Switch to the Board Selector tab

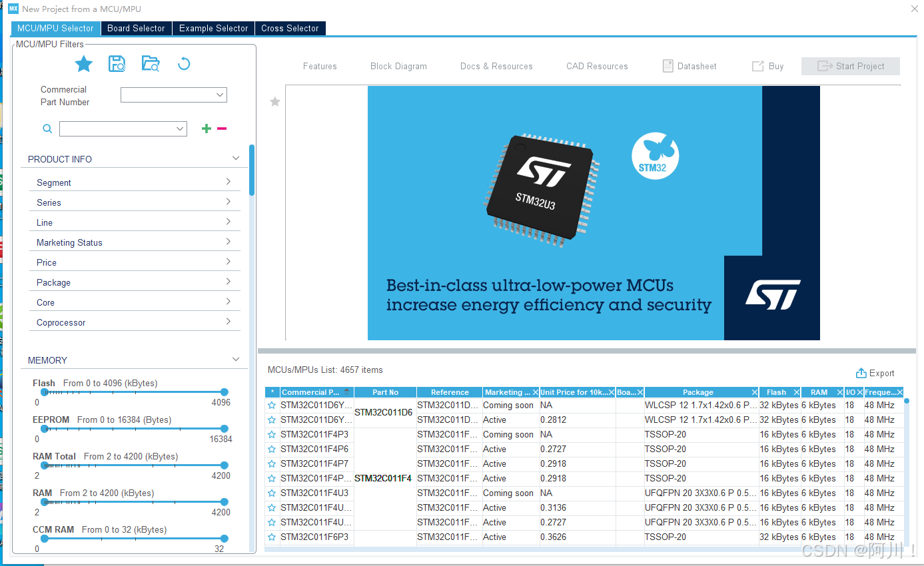[136, 28]
